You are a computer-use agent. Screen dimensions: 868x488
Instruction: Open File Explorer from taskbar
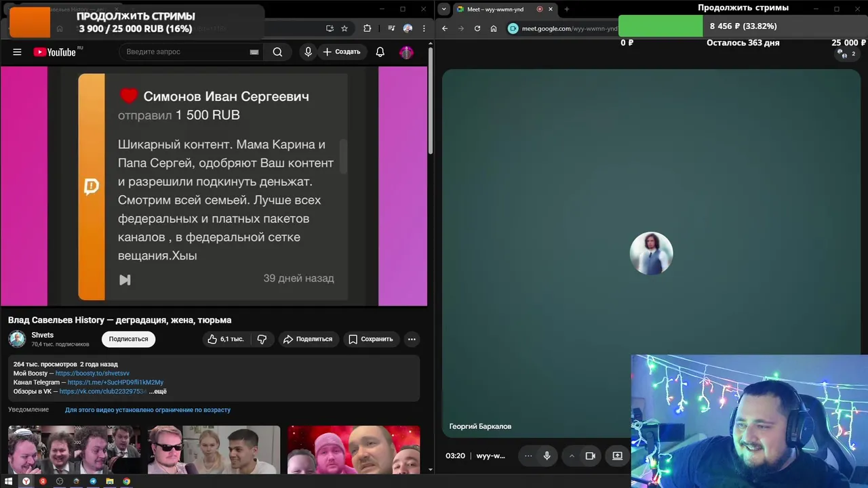tap(110, 481)
